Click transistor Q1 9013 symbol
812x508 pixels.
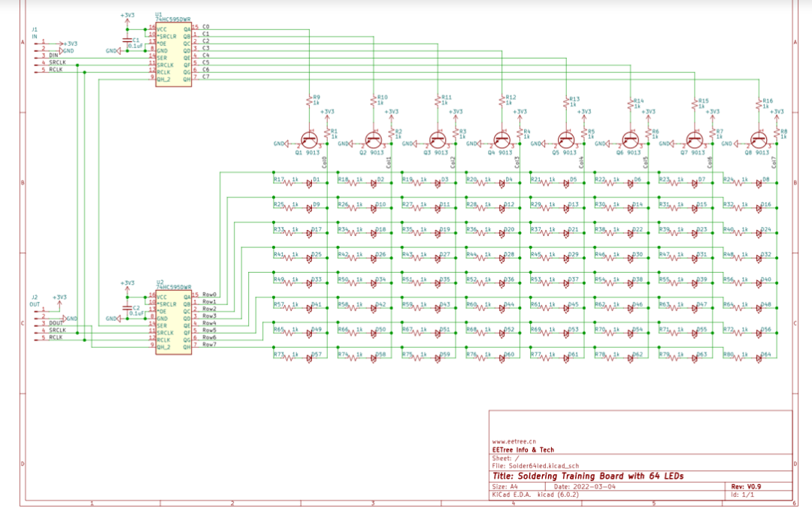pos(309,141)
